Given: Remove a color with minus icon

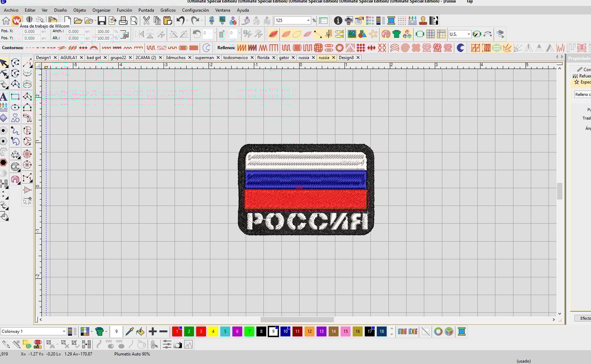Looking at the screenshot, I should pos(164,332).
